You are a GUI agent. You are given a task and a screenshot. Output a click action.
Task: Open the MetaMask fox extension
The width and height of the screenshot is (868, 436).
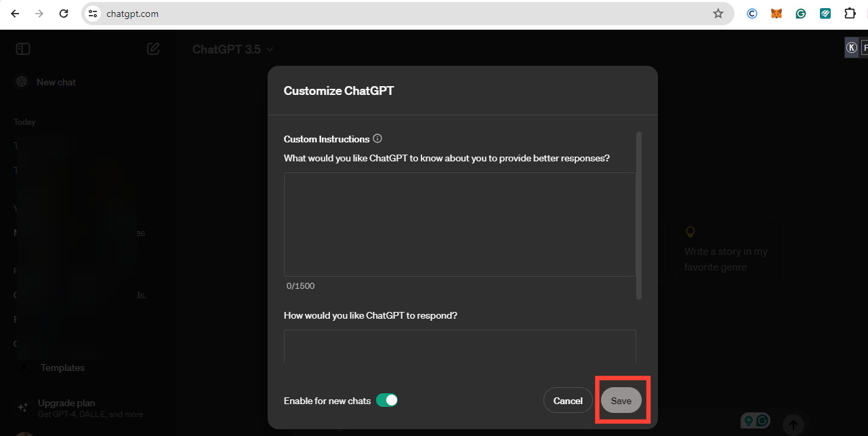777,14
